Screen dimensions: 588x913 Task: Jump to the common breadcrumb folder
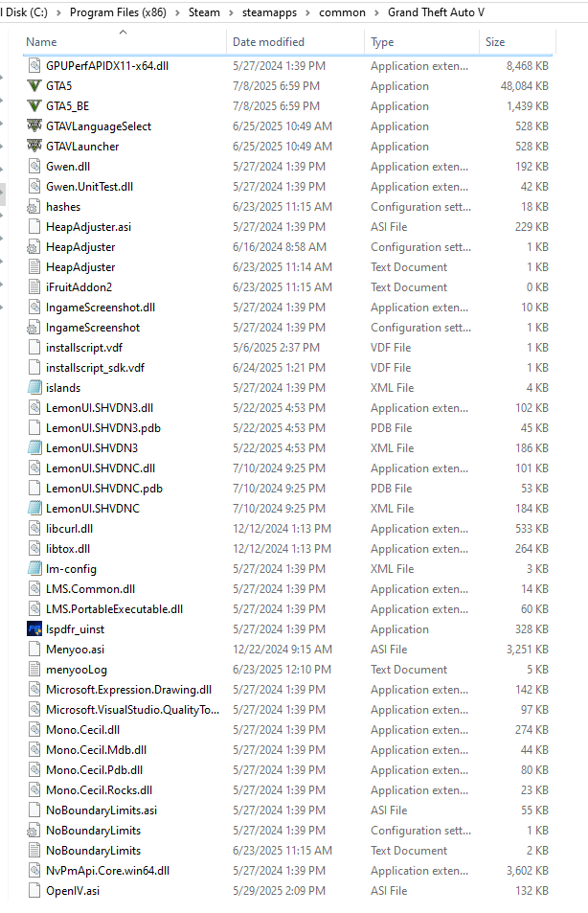(x=342, y=12)
